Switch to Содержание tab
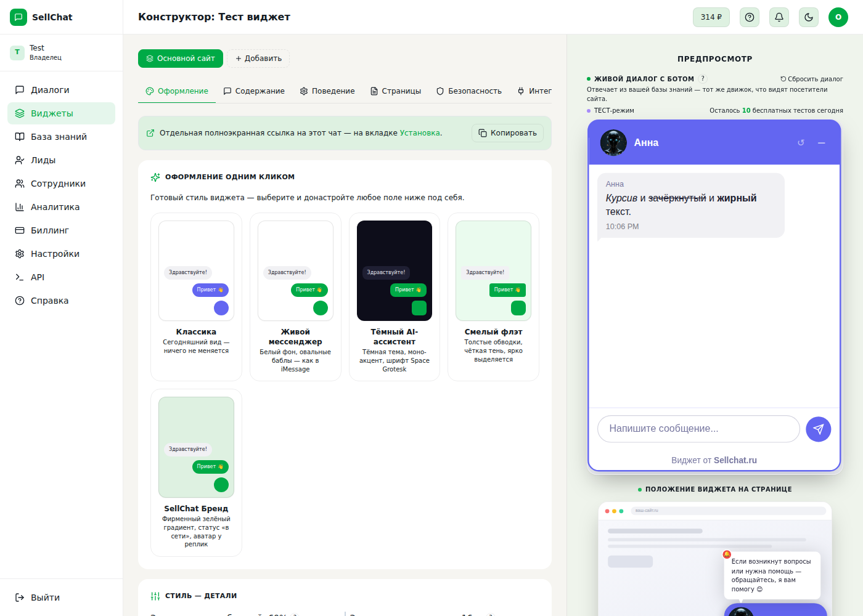863x616 pixels. coord(254,91)
